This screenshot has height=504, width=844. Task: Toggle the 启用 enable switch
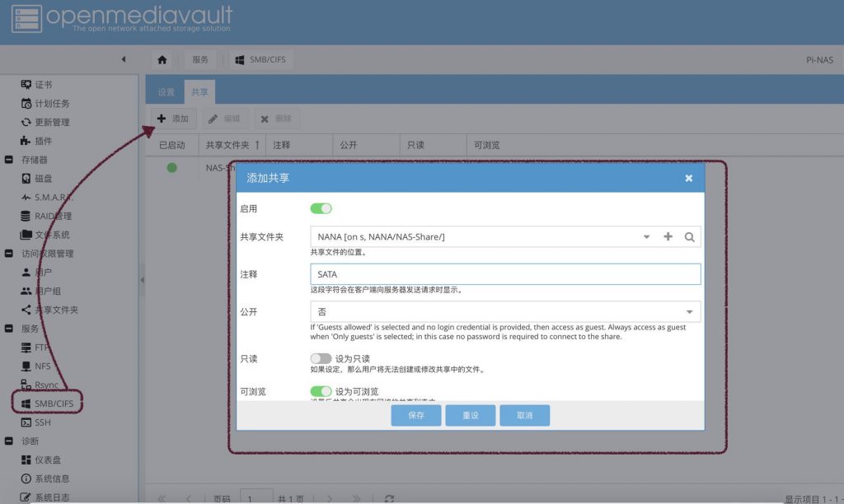tap(321, 208)
